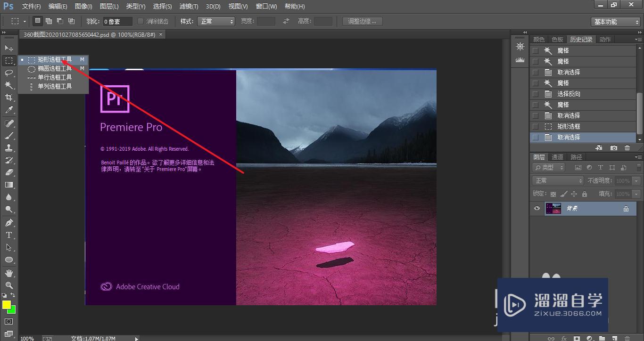Select the Spot Healing Brush tool

(9, 123)
